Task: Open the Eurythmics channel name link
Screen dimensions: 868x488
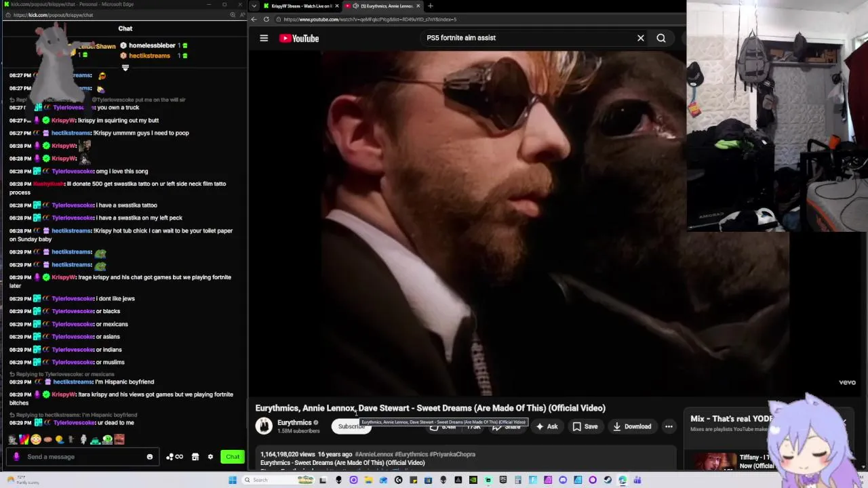Action: point(294,422)
